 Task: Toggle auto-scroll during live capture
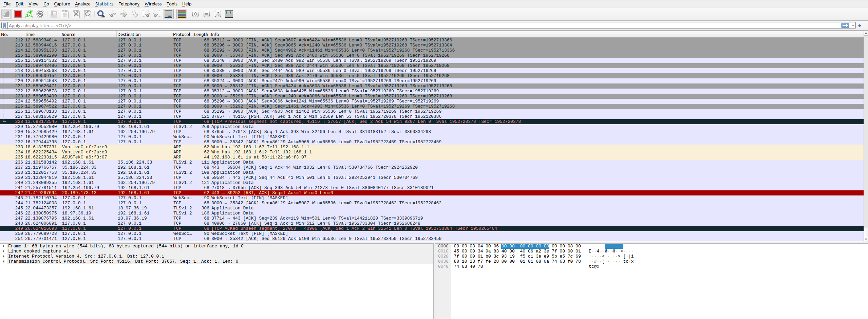168,14
